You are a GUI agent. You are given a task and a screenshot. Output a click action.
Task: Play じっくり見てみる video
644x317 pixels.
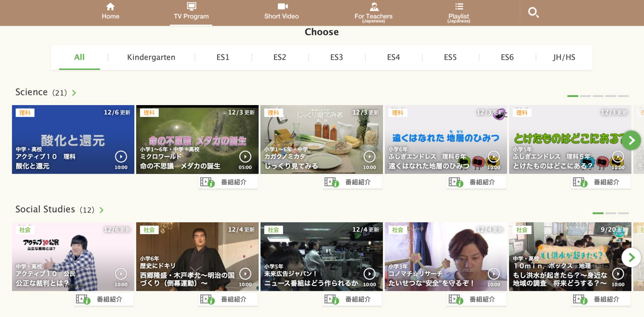click(369, 156)
